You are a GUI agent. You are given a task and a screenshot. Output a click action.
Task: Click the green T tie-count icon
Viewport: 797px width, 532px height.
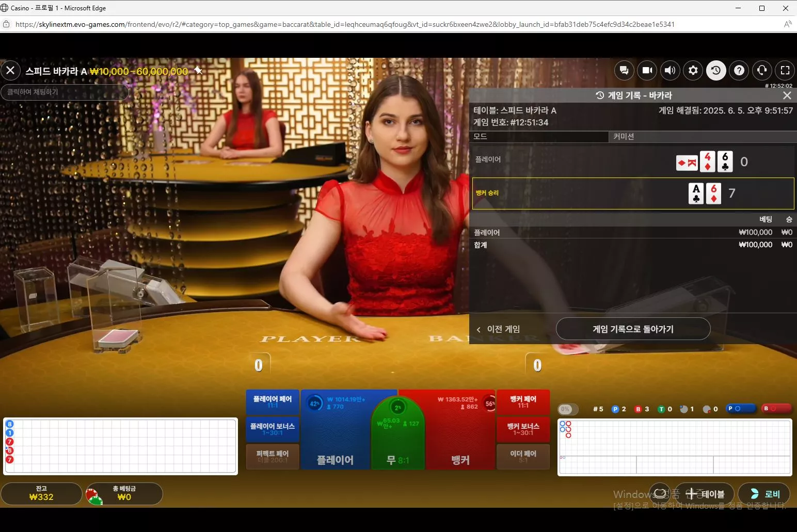coord(661,409)
